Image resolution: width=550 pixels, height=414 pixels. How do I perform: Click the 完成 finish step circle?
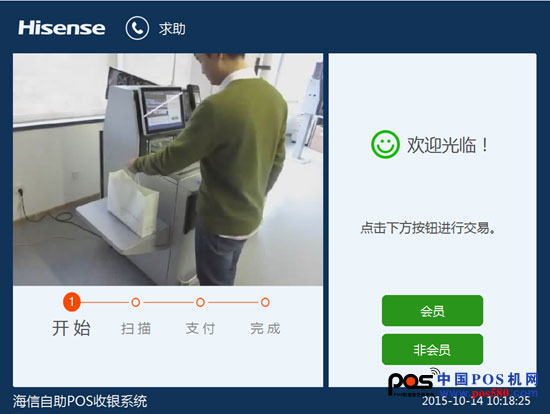[x=265, y=302]
